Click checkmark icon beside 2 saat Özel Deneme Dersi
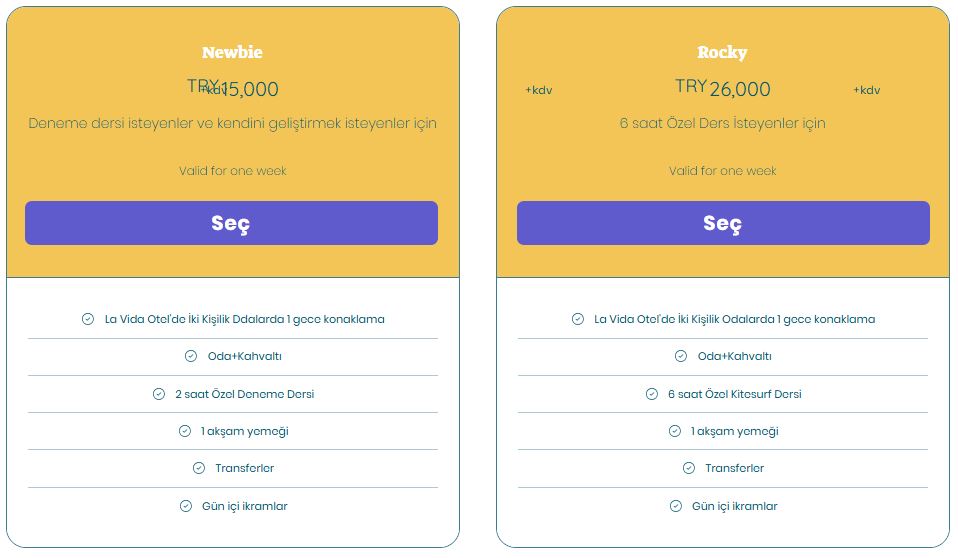Viewport: 958px width, 558px height. pos(158,394)
